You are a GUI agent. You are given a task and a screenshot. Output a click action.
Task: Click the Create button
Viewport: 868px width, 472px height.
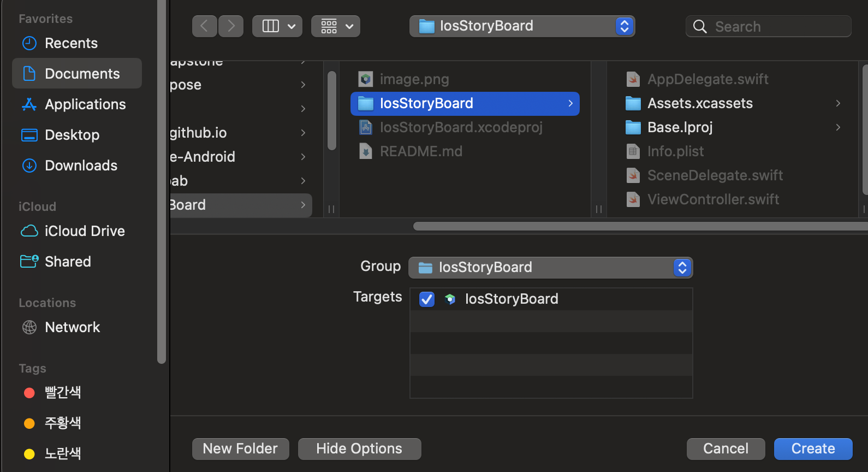pyautogui.click(x=813, y=449)
